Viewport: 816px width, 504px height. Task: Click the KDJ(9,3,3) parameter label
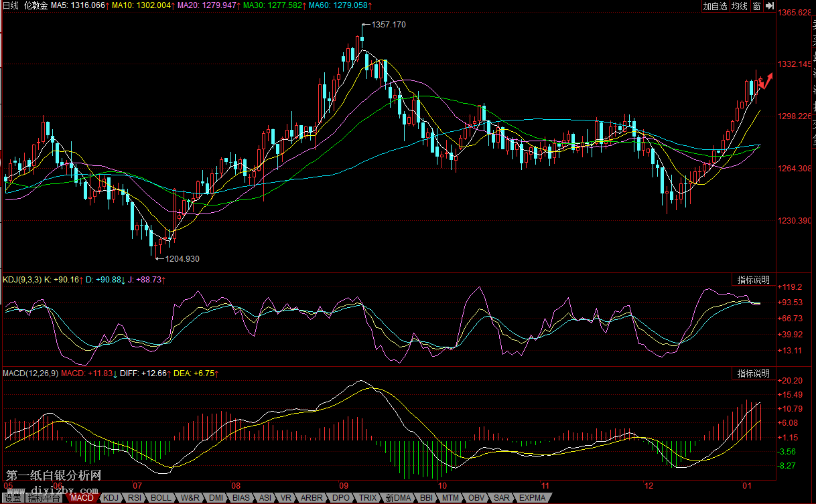[22, 280]
